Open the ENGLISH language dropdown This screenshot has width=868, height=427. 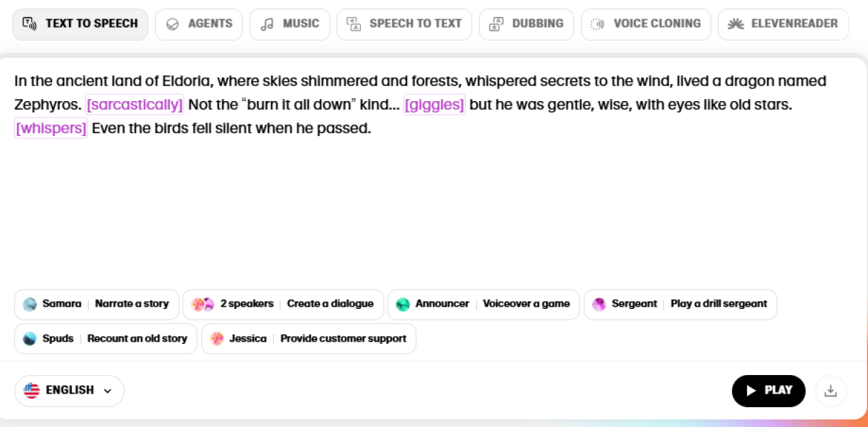point(68,390)
